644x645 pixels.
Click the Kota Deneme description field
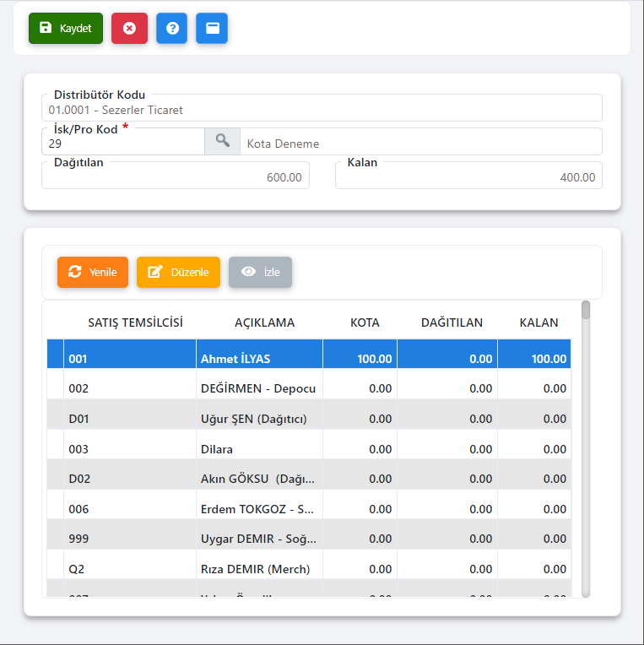(x=420, y=144)
